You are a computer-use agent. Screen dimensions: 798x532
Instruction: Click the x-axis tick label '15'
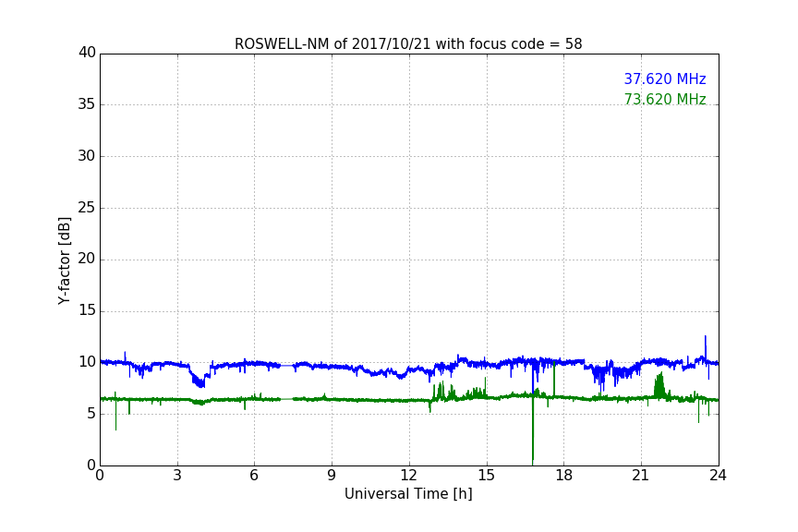487,476
